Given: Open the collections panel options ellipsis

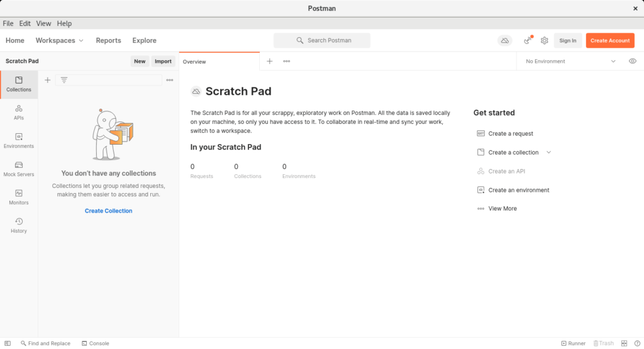Looking at the screenshot, I should pos(170,80).
